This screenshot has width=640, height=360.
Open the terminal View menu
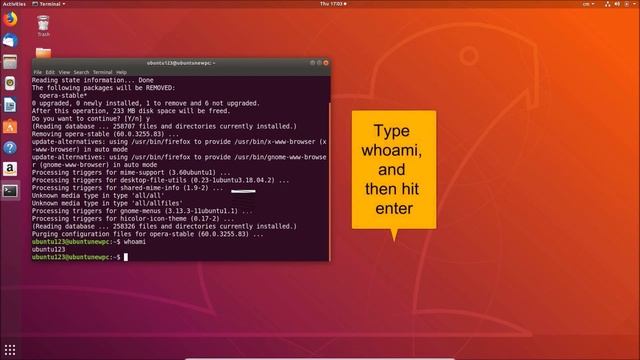click(x=64, y=72)
